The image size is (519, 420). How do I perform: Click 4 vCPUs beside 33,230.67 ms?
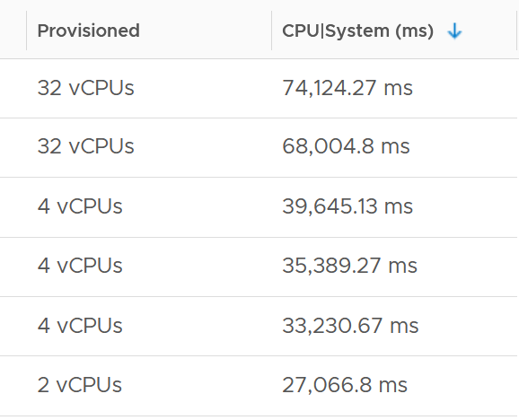point(80,326)
